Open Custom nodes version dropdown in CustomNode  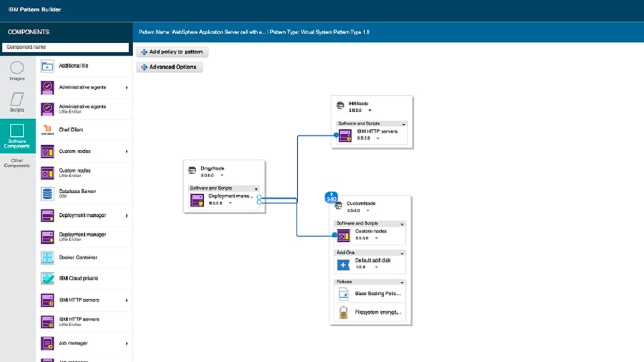[x=376, y=238]
